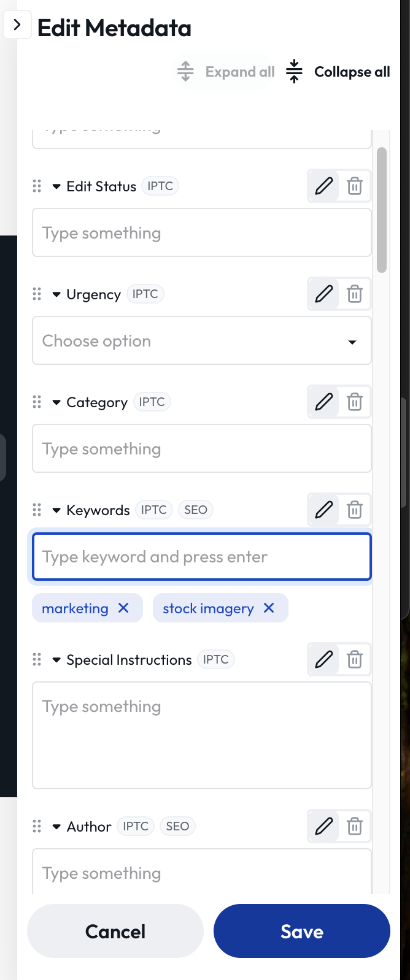The width and height of the screenshot is (410, 980).
Task: Collapse the Special Instructions section
Action: tap(56, 660)
